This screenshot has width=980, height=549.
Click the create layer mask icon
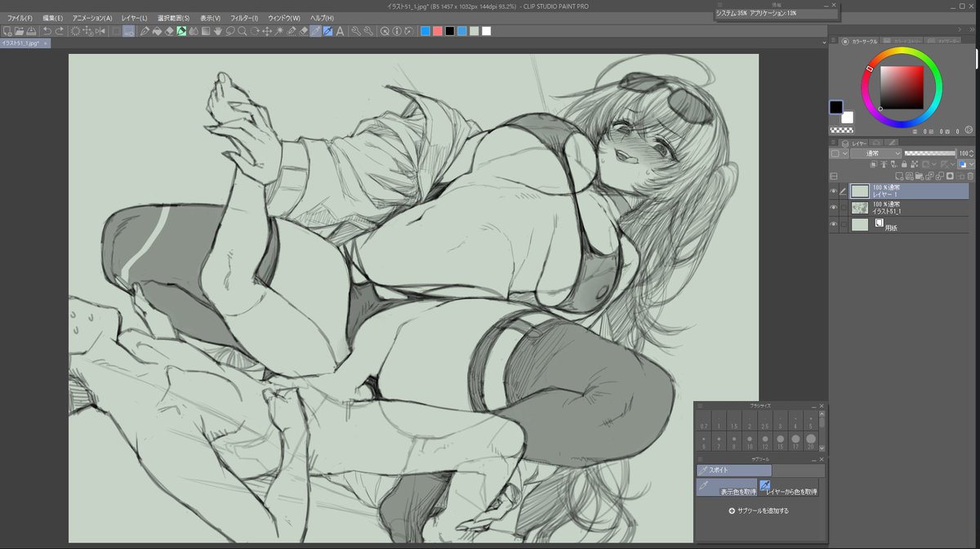(950, 176)
